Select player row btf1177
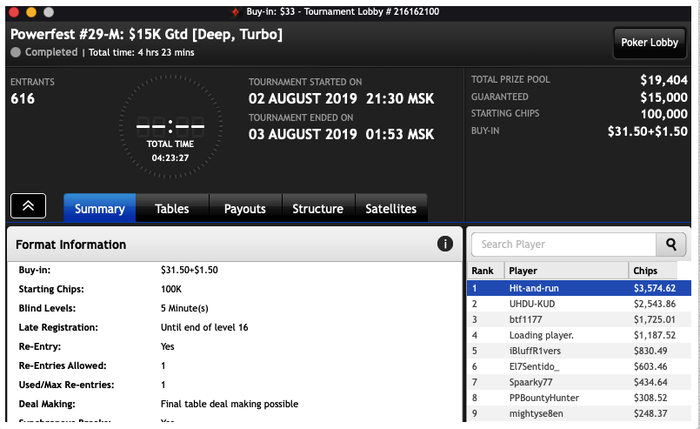Screen dimensions: 700x429 (579, 319)
